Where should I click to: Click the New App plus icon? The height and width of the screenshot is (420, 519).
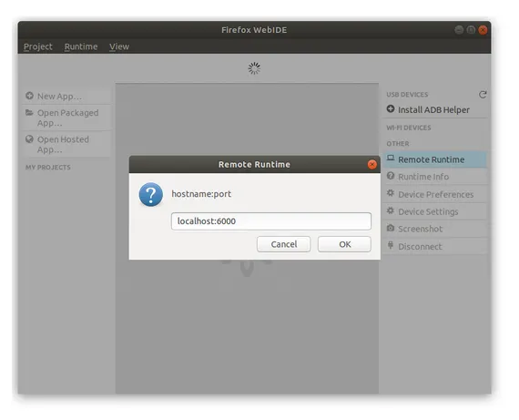pyautogui.click(x=29, y=96)
